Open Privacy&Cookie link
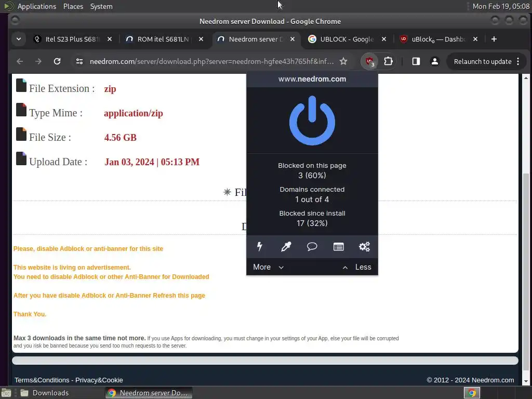This screenshot has width=532, height=399. pos(99,380)
